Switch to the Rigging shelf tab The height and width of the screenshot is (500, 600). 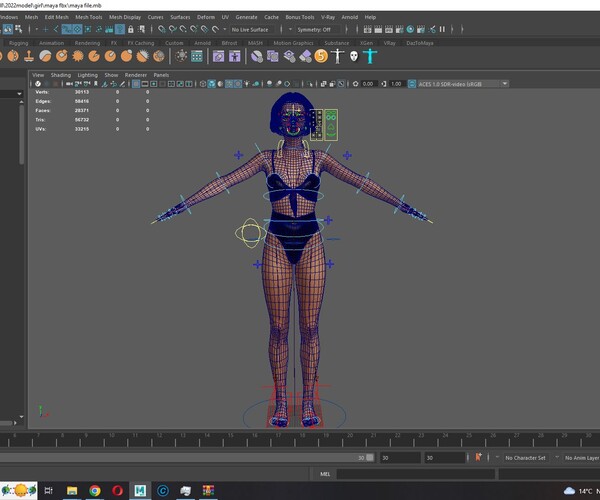[x=19, y=43]
